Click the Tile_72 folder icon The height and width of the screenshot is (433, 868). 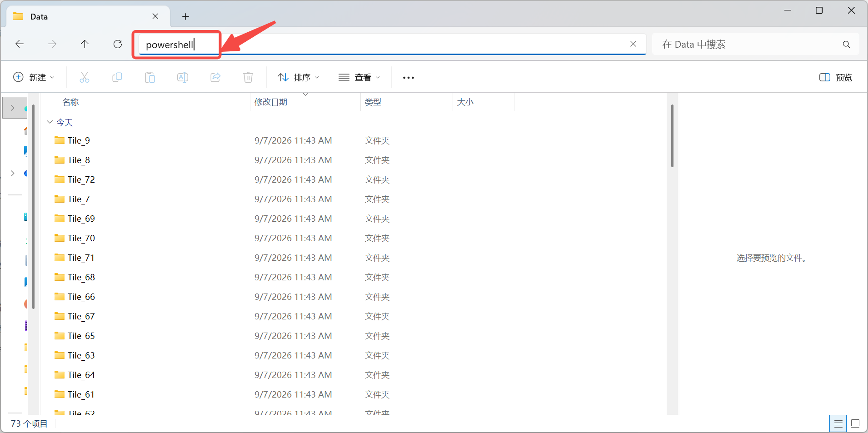coord(60,179)
